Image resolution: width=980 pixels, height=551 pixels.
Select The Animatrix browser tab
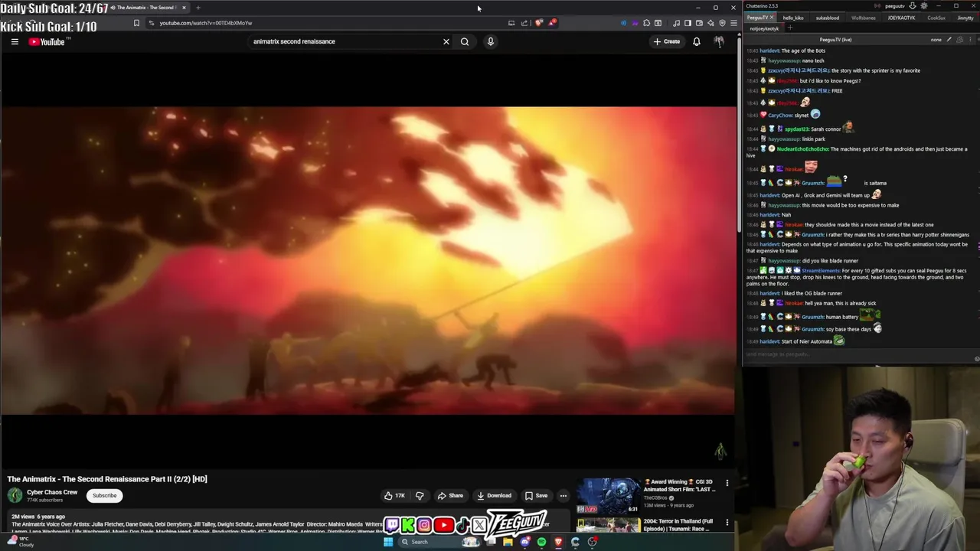pos(145,8)
